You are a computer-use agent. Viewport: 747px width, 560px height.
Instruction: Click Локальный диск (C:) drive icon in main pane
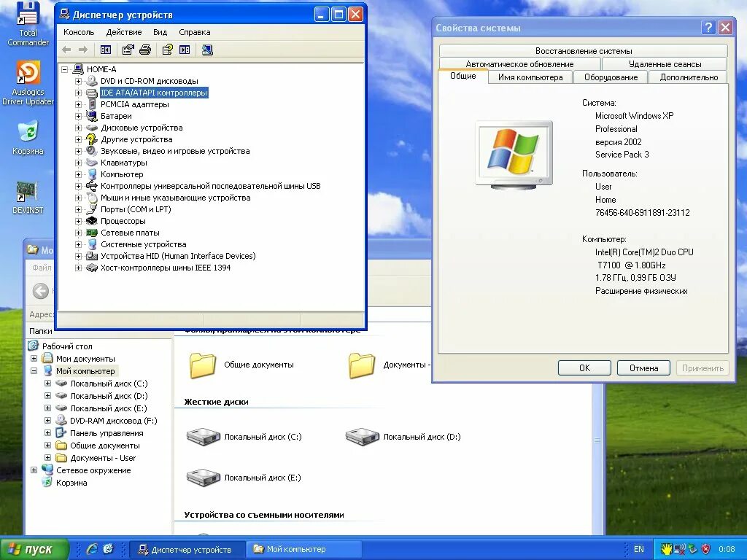click(x=204, y=437)
